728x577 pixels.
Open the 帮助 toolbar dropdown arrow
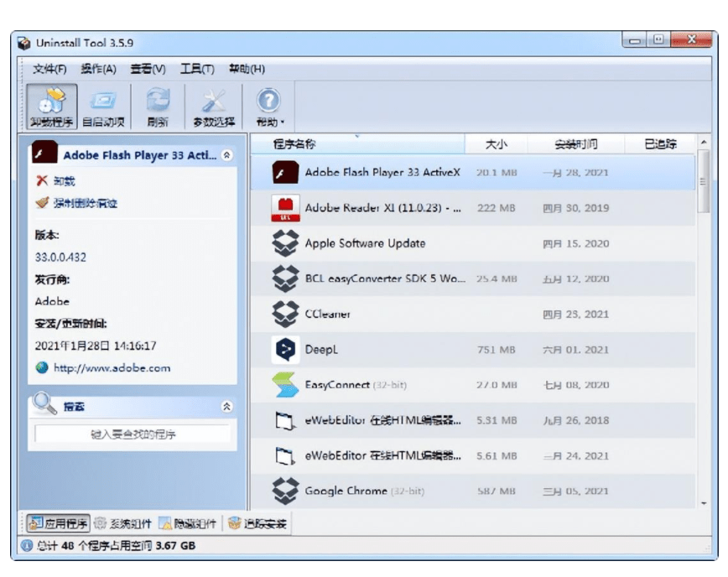283,122
